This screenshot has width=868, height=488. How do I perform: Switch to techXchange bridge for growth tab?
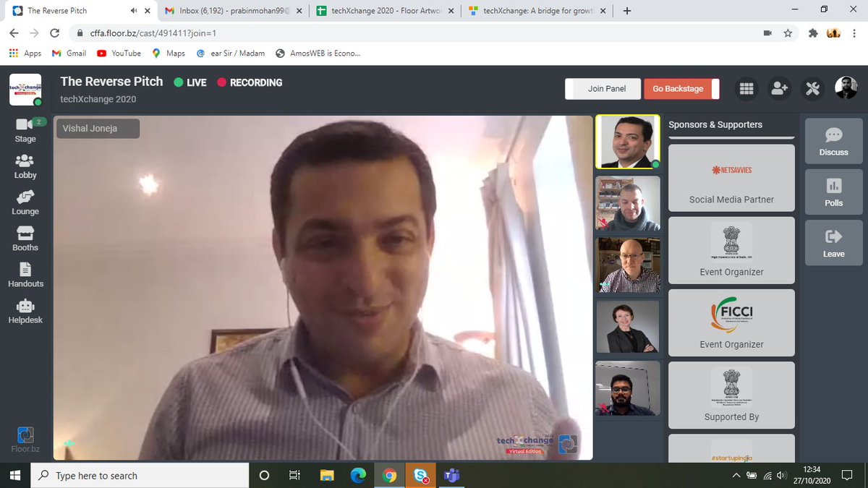[537, 11]
